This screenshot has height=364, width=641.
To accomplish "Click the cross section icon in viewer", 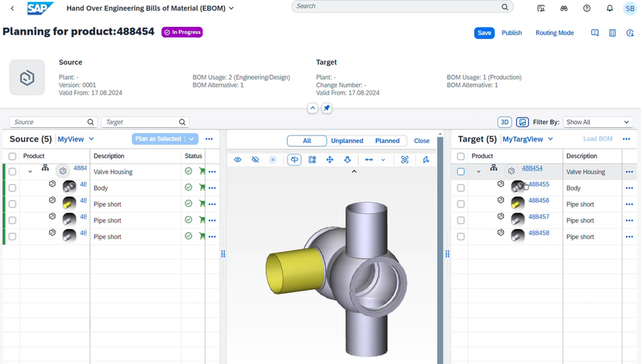I will pyautogui.click(x=426, y=160).
